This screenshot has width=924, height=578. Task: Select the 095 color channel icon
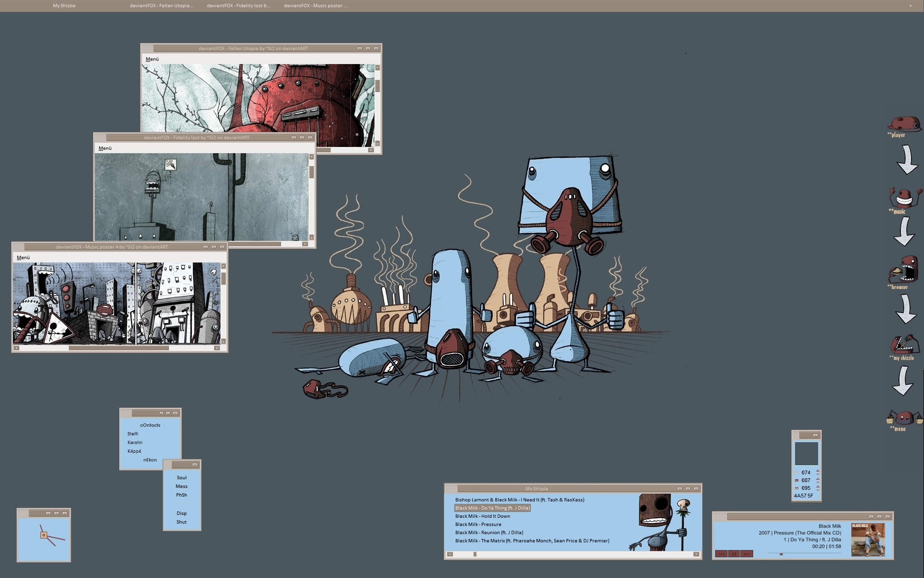tap(796, 488)
